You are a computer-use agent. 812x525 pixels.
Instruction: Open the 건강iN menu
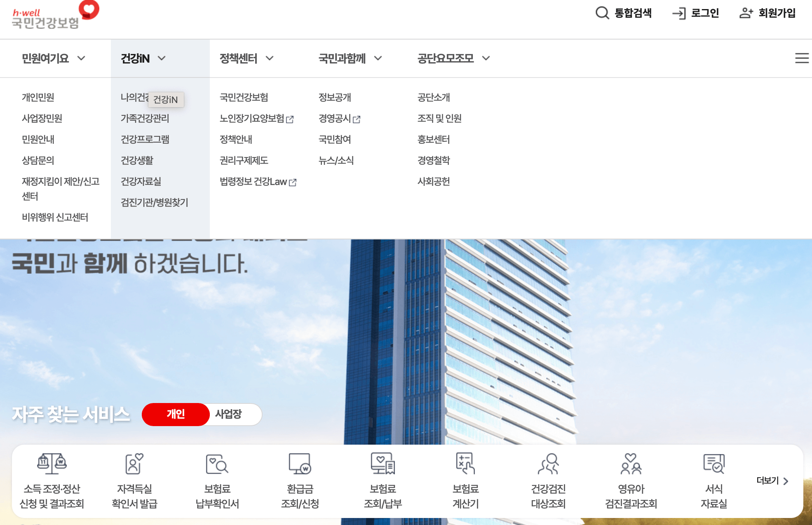pos(136,58)
